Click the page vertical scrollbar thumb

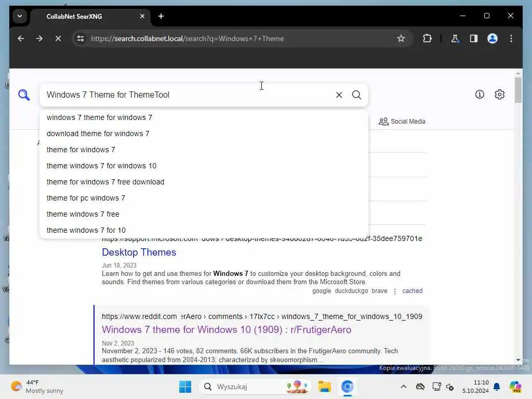tap(518, 90)
